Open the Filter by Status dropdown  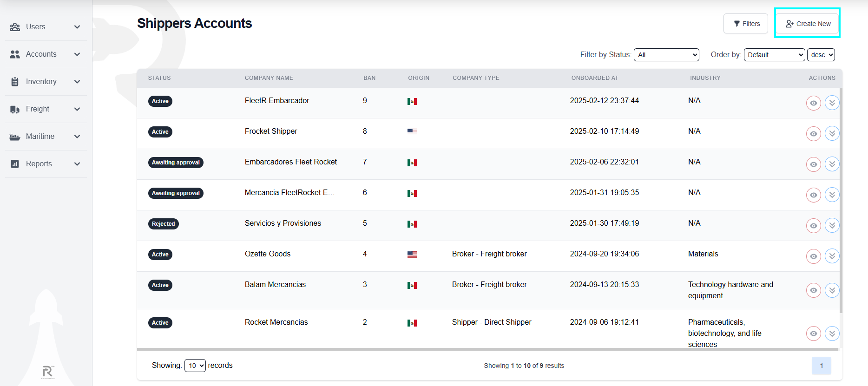click(x=666, y=55)
